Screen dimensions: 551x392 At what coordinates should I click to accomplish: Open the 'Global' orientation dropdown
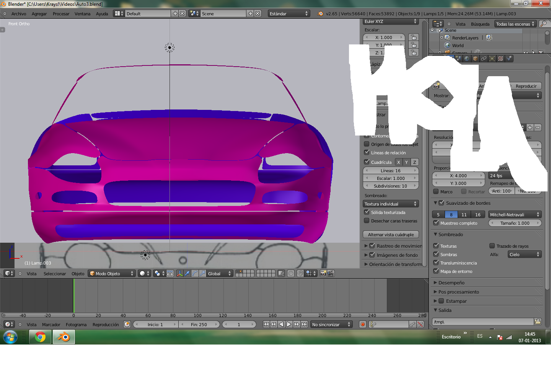[220, 273]
